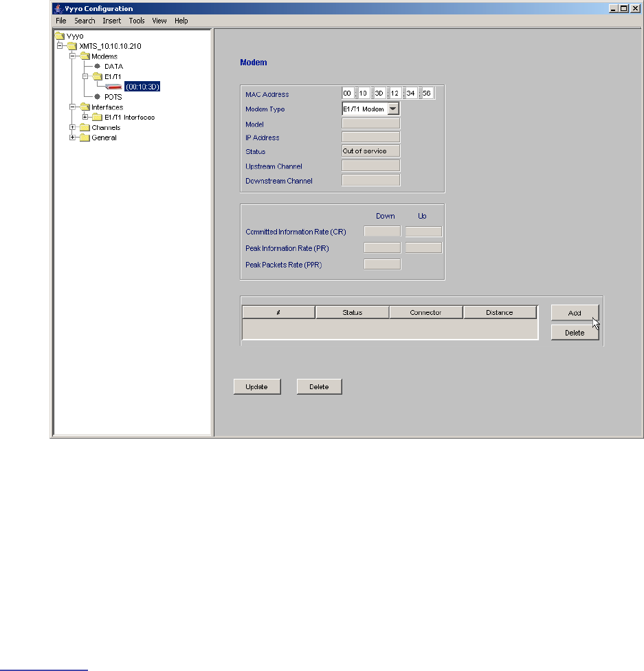Click the Update button
644x671 pixels.
[x=257, y=386]
